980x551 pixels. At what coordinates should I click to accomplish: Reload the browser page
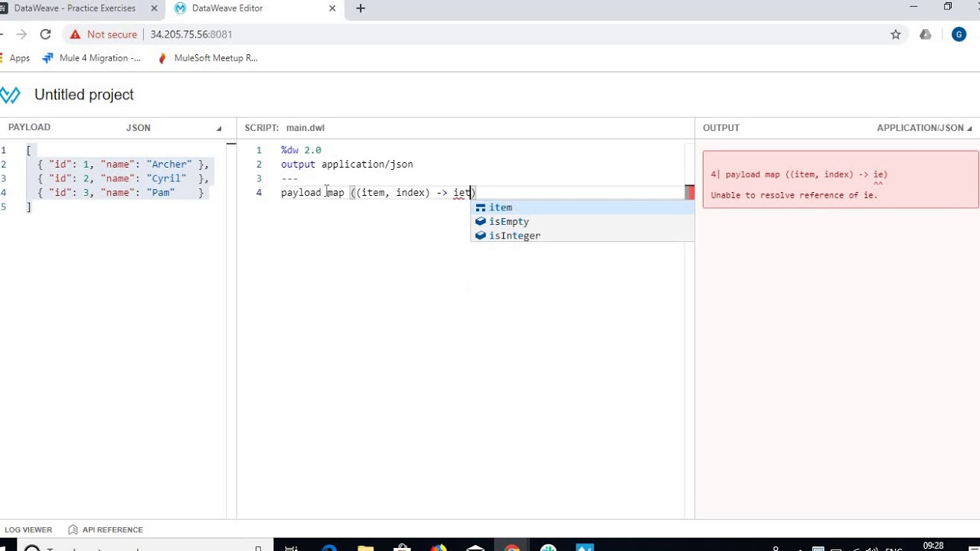pos(45,34)
